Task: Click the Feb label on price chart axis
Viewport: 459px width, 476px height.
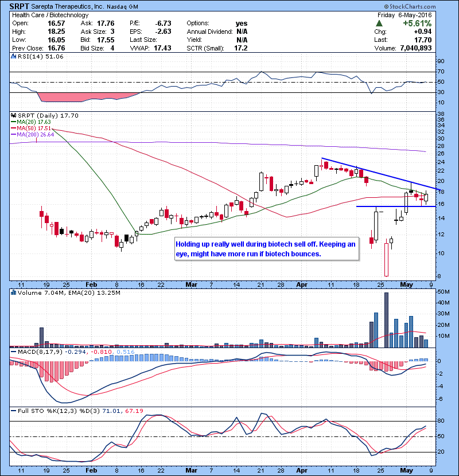Action: pos(91,284)
